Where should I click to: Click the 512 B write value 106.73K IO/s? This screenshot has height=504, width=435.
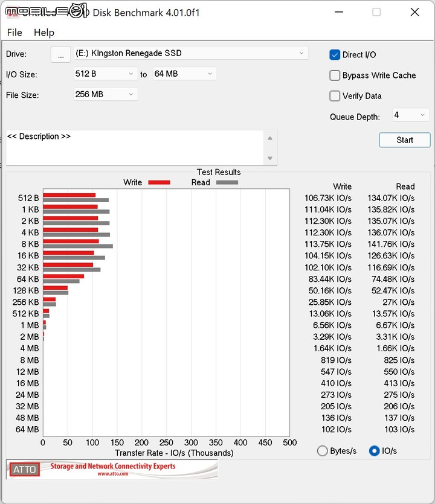[x=328, y=198]
